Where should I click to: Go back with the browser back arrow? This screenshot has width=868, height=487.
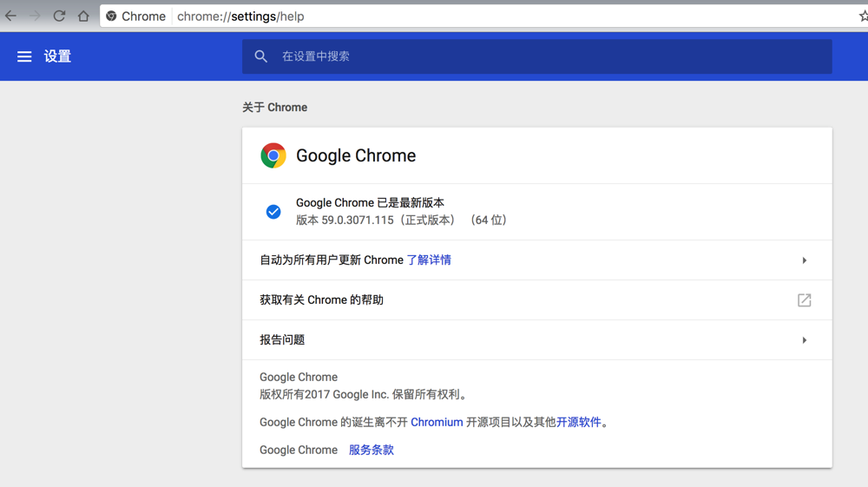click(x=10, y=16)
